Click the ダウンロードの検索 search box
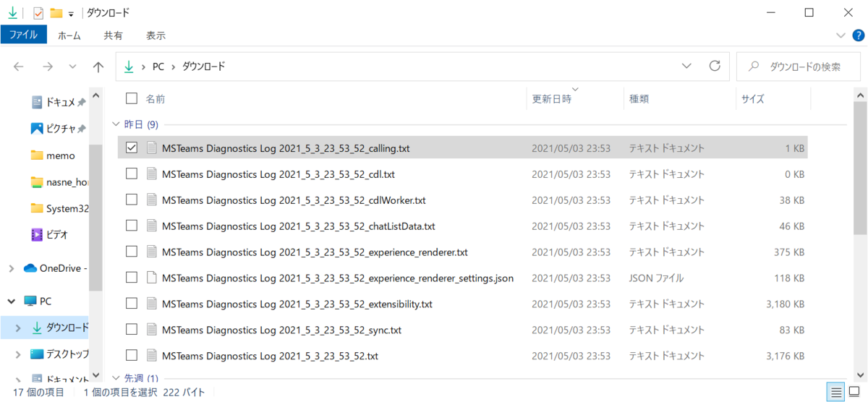 [x=798, y=67]
